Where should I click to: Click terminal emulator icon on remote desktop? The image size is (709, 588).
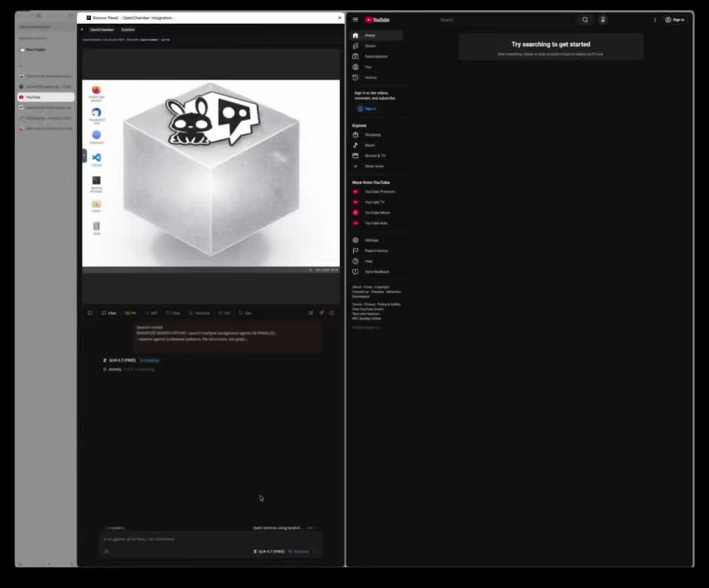coord(96,180)
